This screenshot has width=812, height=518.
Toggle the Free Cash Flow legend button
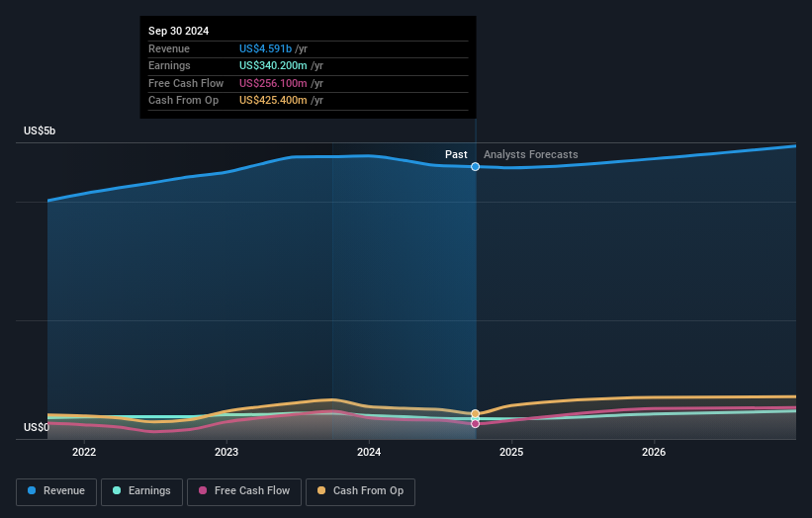point(244,491)
